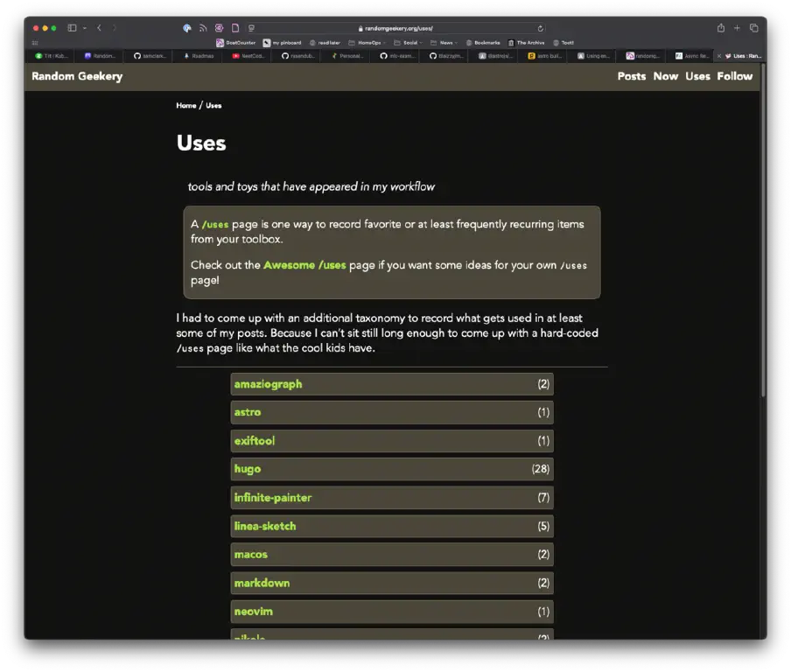This screenshot has height=672, width=791.
Task: Reload the page with the refresh icon
Action: [540, 28]
